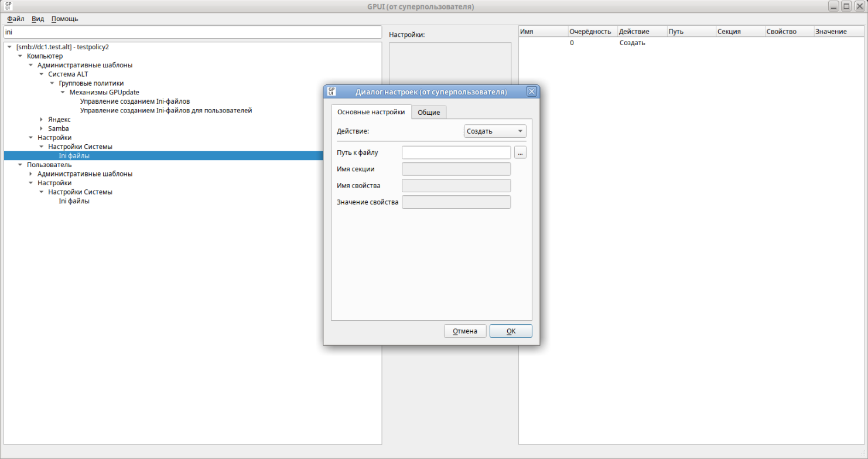Minimize the GPUI main window

833,6
